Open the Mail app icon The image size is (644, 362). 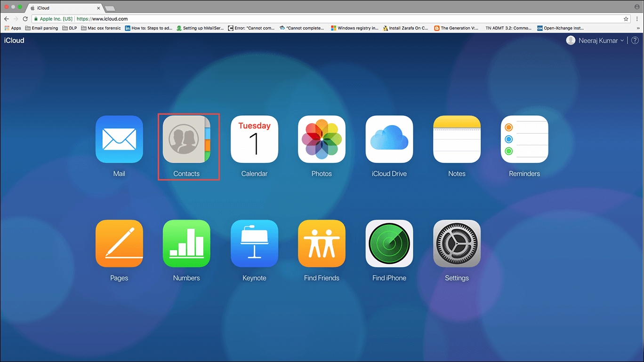click(119, 139)
